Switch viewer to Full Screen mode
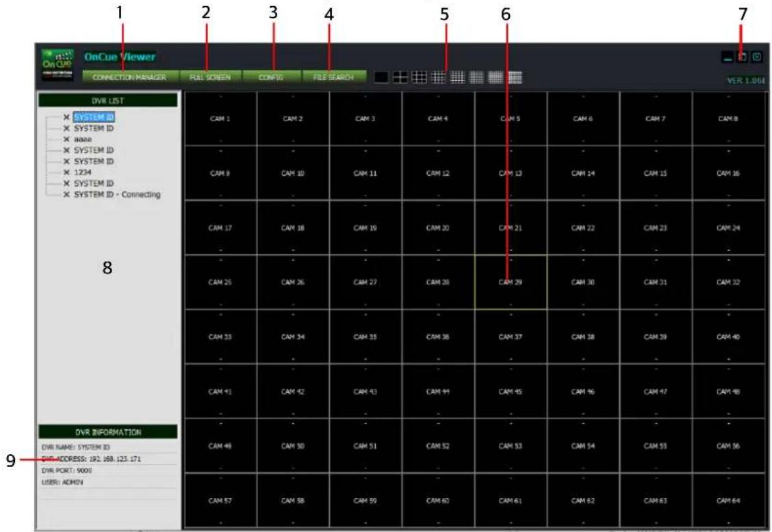 pos(210,77)
